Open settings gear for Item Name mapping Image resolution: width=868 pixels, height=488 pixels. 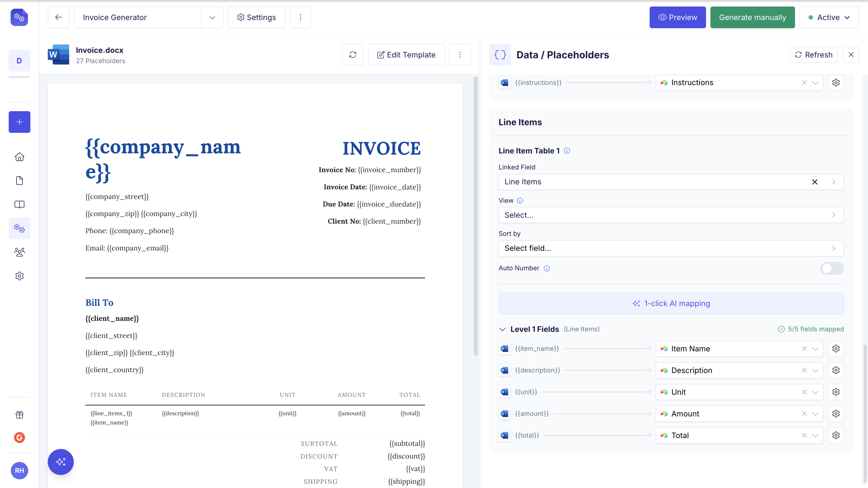[836, 349]
